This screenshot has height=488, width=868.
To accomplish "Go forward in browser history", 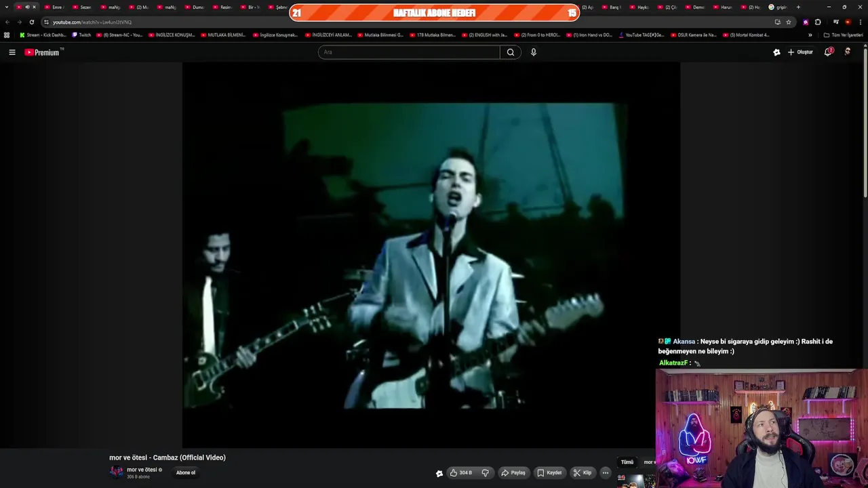I will click(19, 22).
